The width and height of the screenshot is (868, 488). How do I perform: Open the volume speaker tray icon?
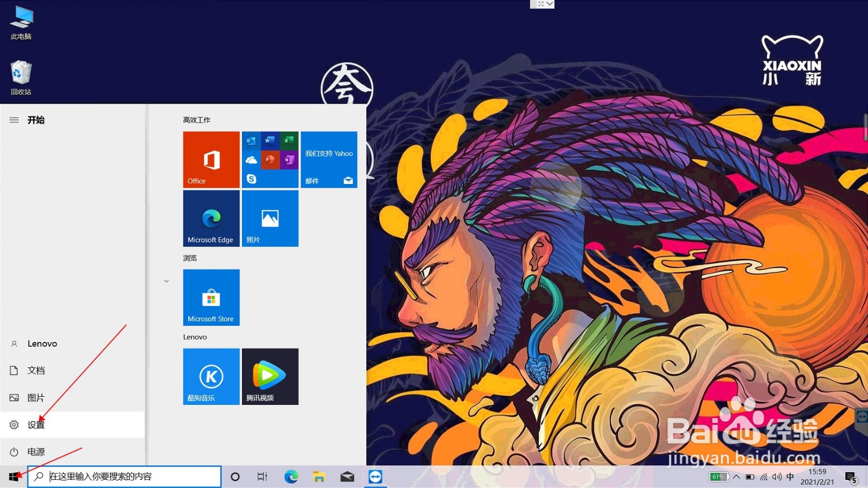click(x=777, y=477)
